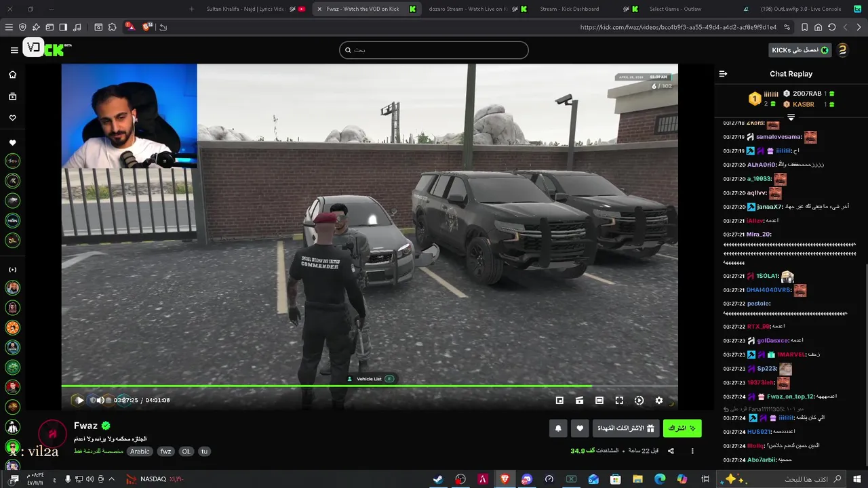This screenshot has width=868, height=488.
Task: Switch to Sultan Khalifa Najd Lyrics tab
Action: (255, 9)
